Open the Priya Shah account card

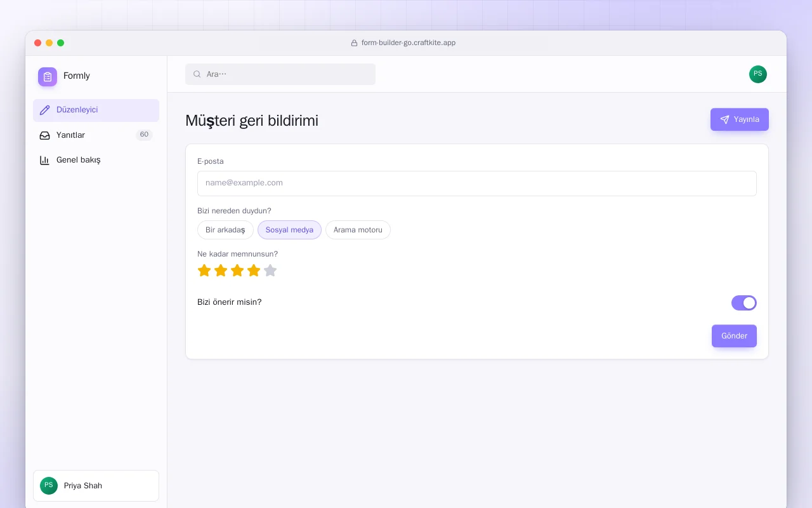(96, 486)
